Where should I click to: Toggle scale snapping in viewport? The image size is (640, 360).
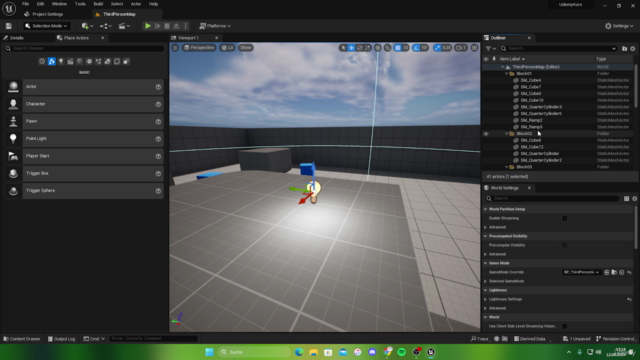438,48
